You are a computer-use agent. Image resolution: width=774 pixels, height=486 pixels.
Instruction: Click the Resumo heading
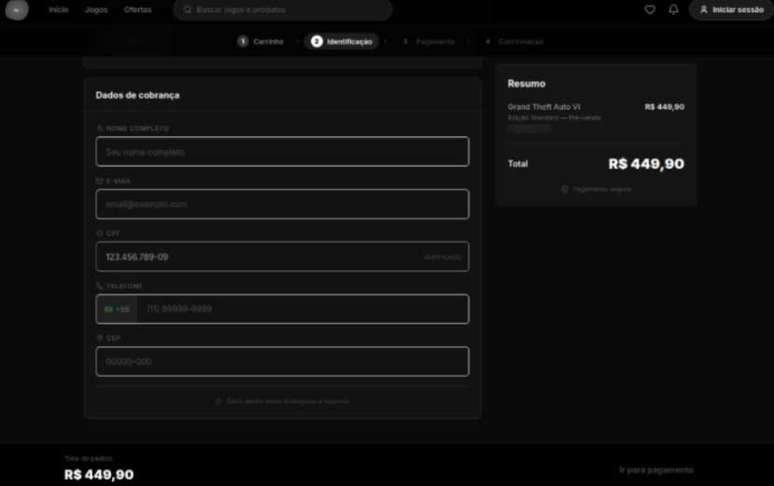527,84
